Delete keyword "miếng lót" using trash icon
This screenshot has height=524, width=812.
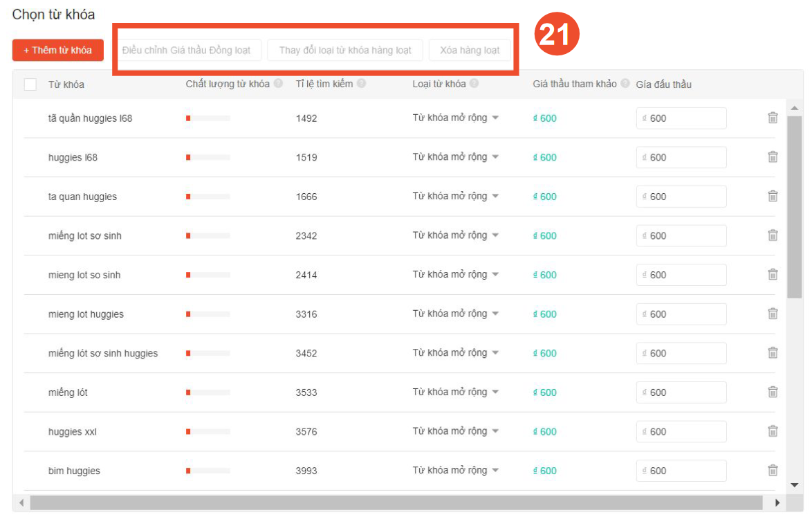(x=773, y=392)
